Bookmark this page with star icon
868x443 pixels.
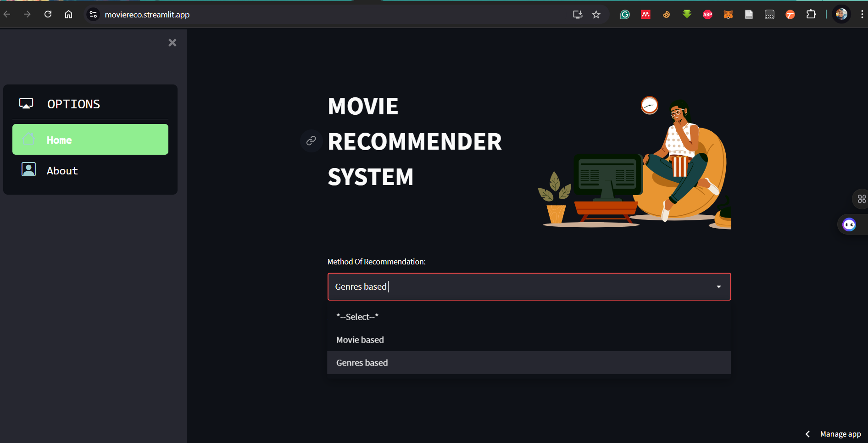point(596,15)
